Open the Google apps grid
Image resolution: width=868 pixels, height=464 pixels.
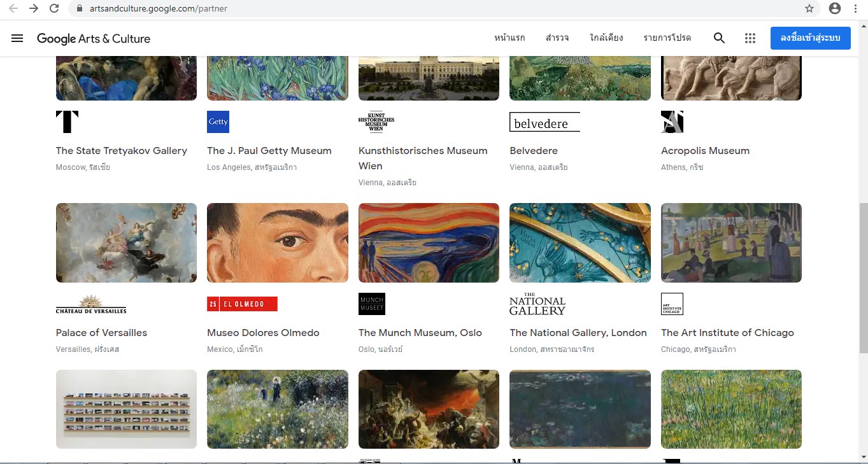(x=750, y=38)
